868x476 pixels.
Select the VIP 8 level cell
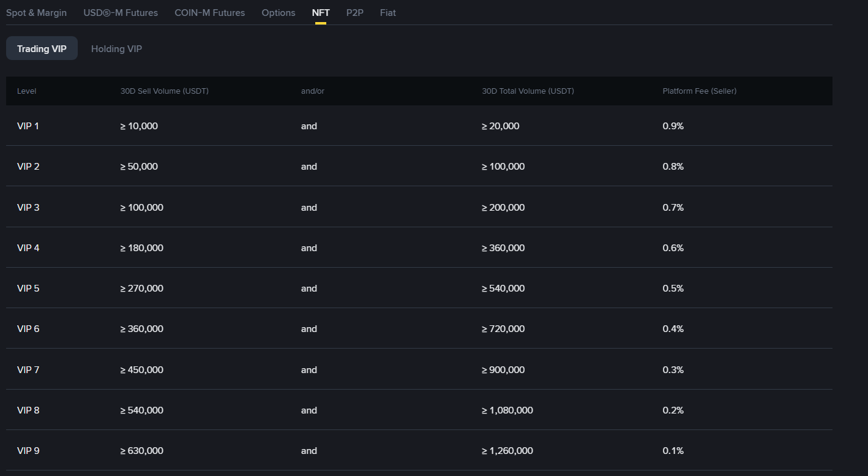(x=28, y=410)
